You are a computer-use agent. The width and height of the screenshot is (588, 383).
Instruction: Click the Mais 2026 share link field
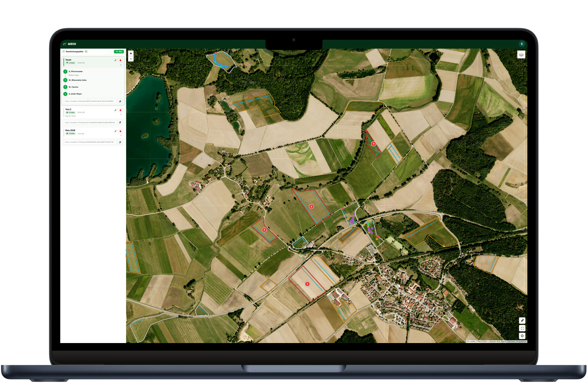click(90, 142)
